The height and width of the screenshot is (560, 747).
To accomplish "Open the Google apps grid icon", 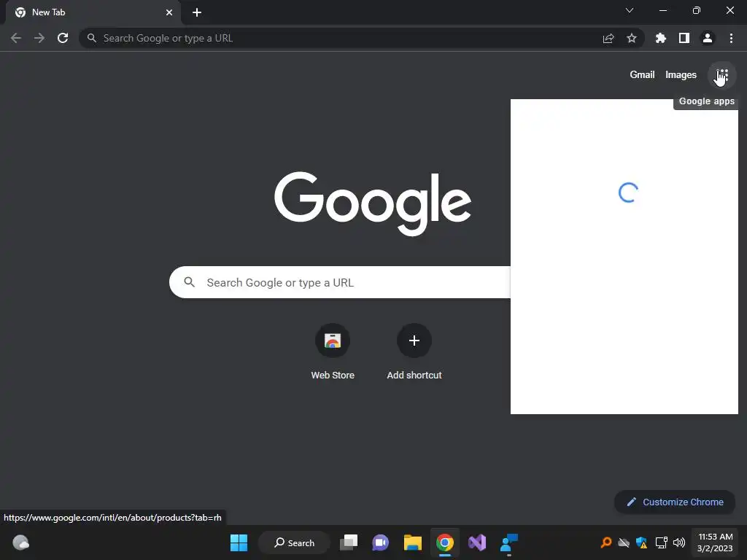I will point(722,75).
